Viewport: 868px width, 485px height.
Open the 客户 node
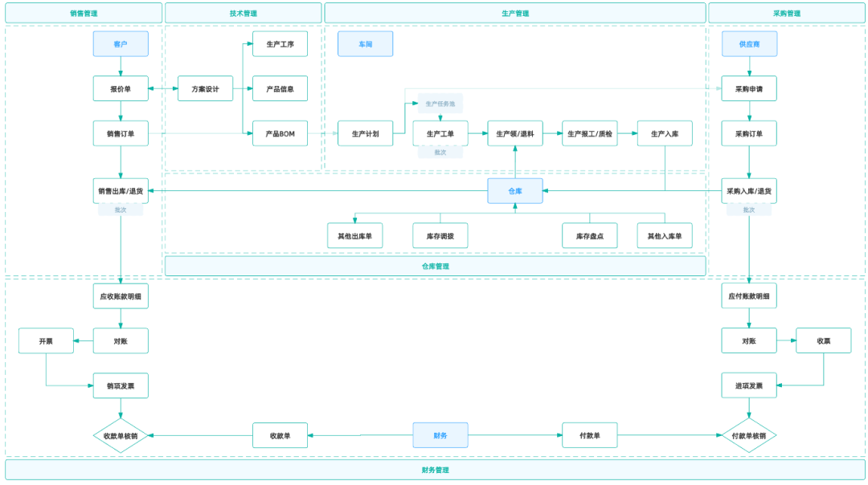(121, 43)
